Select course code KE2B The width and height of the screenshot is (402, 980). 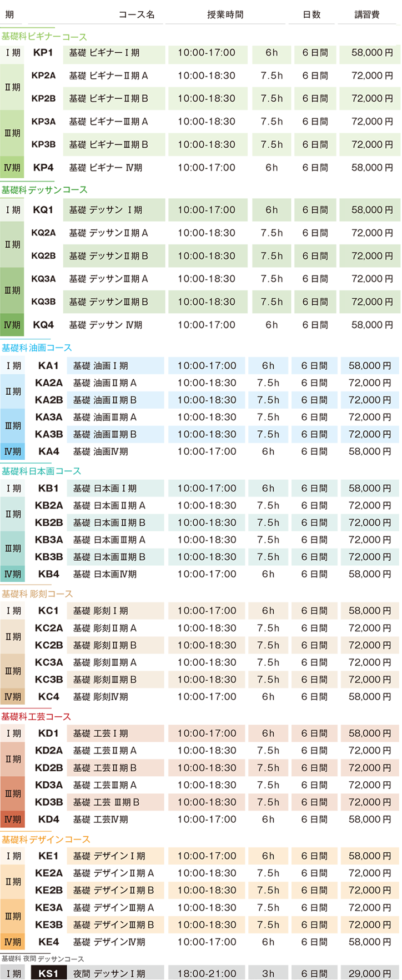pos(49,891)
